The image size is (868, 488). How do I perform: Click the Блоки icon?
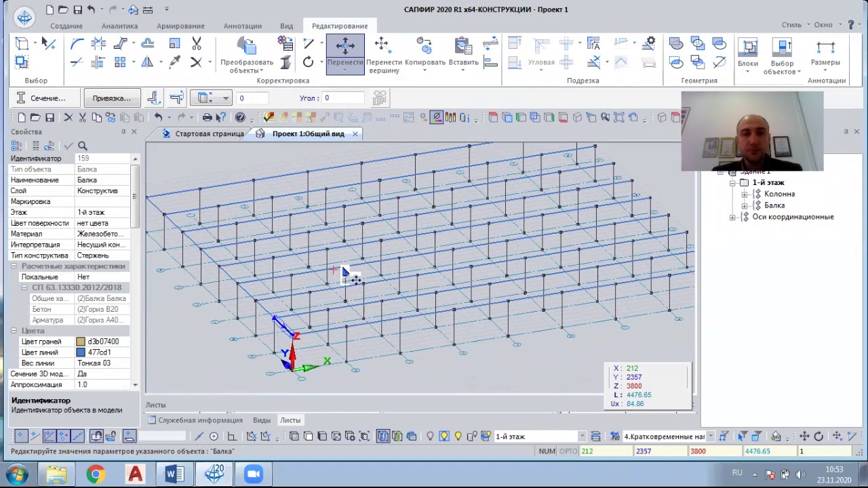(x=748, y=47)
